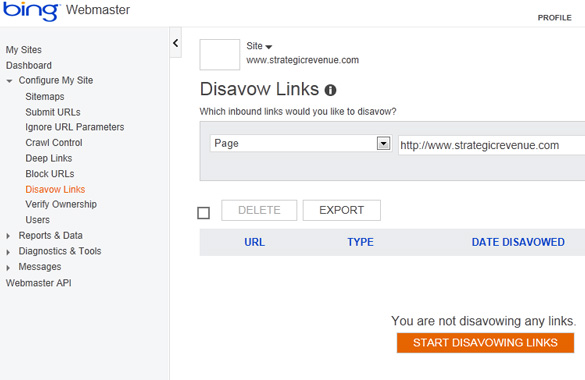585x380 pixels.
Task: Click the Export button
Action: (342, 210)
